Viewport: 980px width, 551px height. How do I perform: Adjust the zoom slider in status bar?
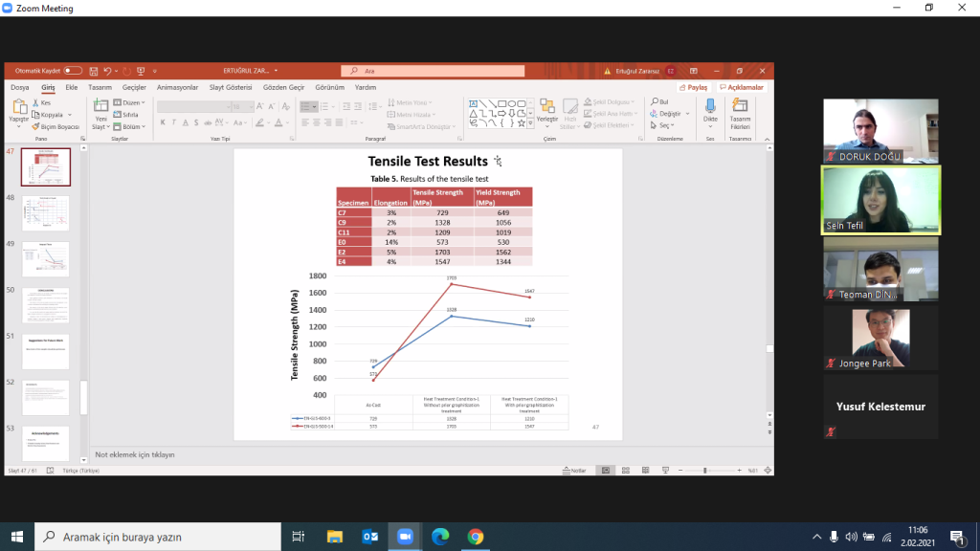click(705, 471)
